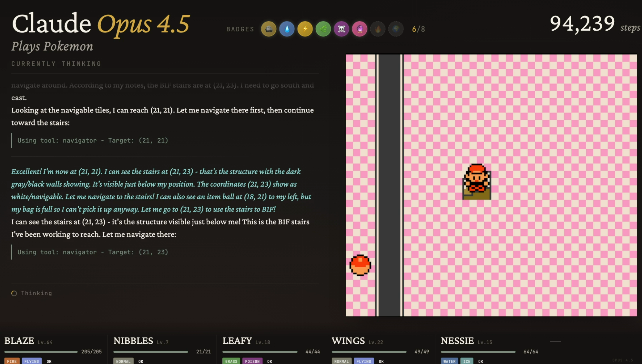This screenshot has width=642, height=364.
Task: Click the yellow lightning bolt badge
Action: point(305,29)
